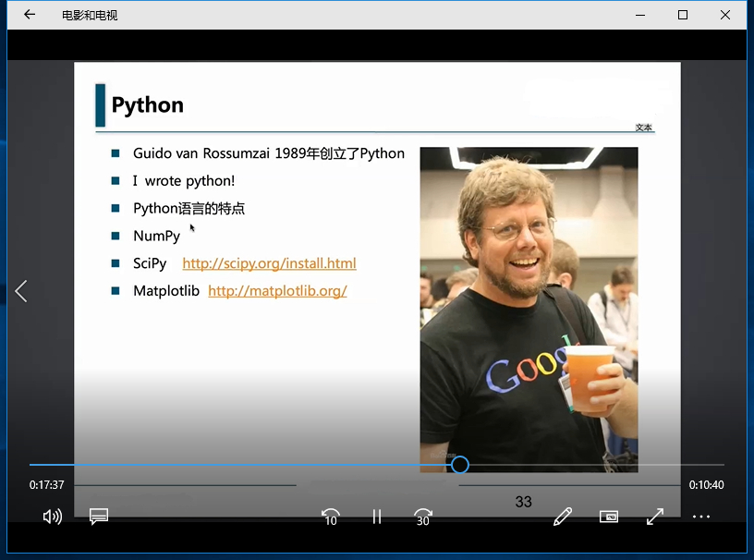Open the subtitles and captions menu
This screenshot has height=560, width=754.
coord(99,517)
